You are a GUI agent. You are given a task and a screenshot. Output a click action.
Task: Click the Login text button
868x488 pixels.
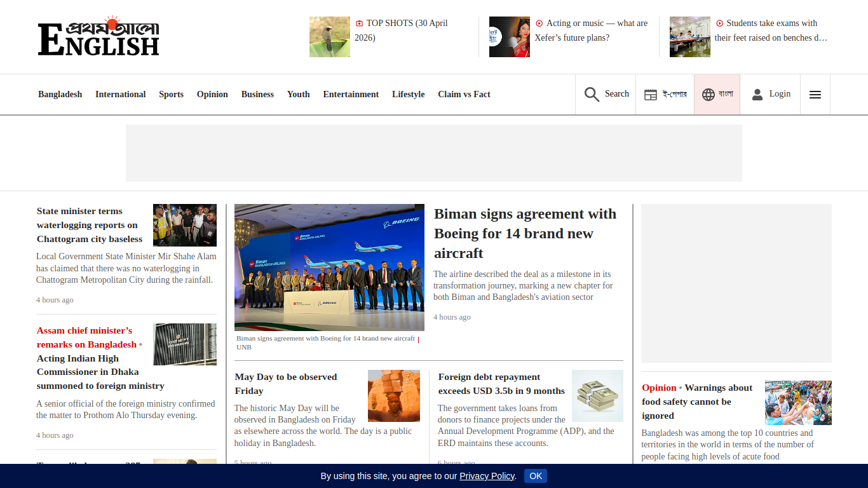tap(780, 93)
